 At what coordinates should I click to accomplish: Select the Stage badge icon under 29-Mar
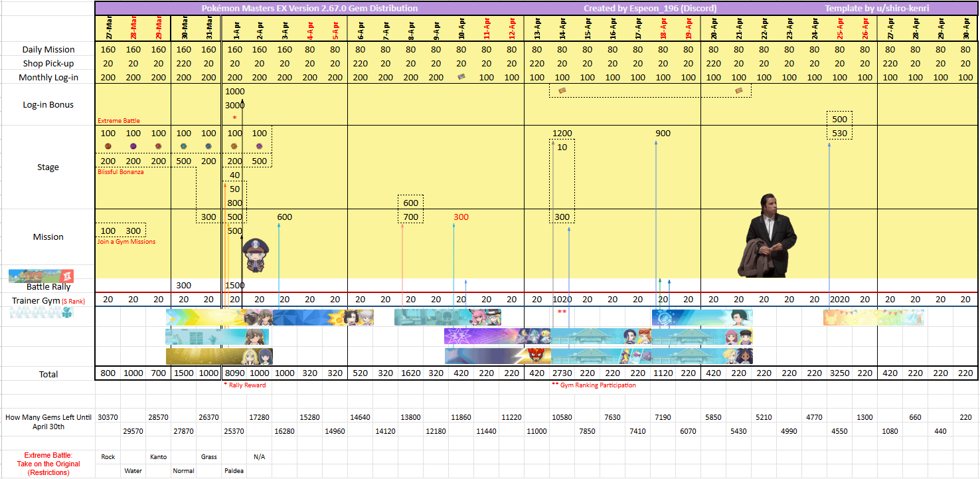click(158, 146)
